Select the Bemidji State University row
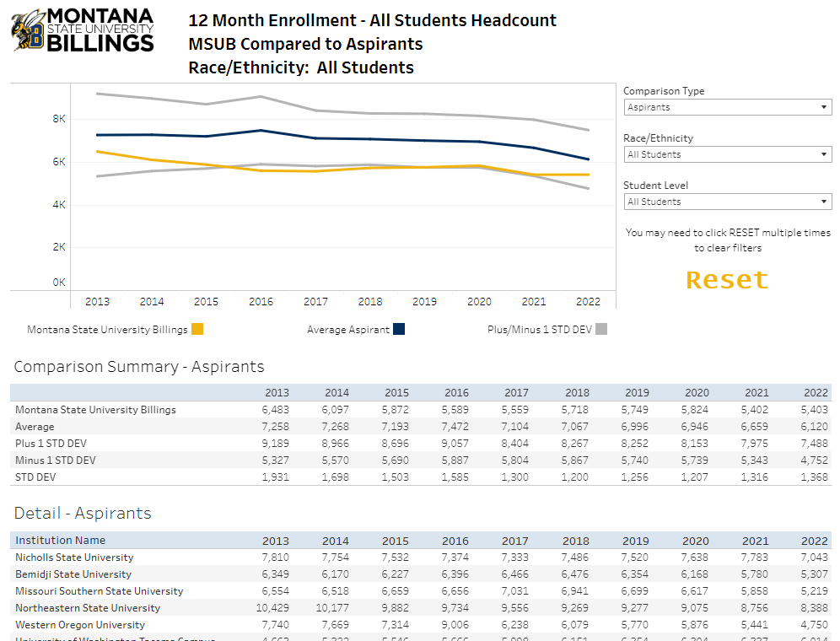Viewport: 840px width, 641px height. click(x=73, y=574)
